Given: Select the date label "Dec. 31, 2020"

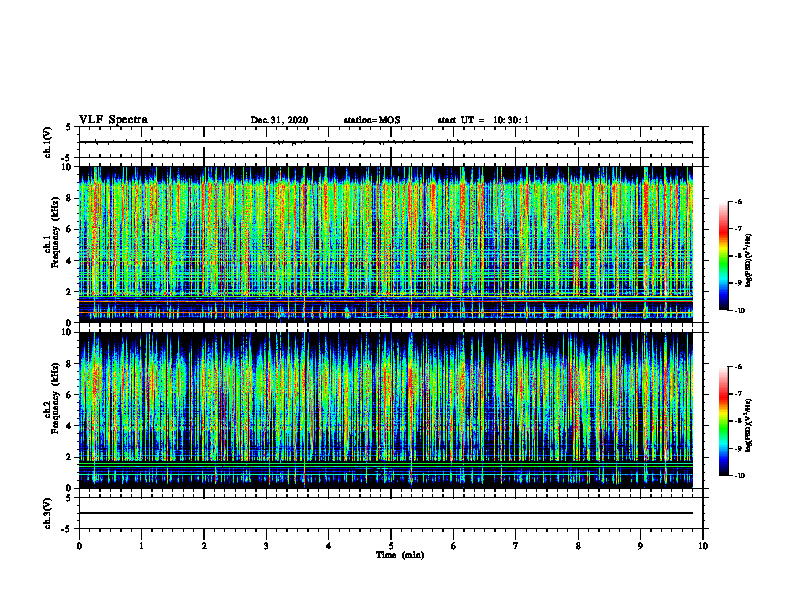Looking at the screenshot, I should (279, 120).
